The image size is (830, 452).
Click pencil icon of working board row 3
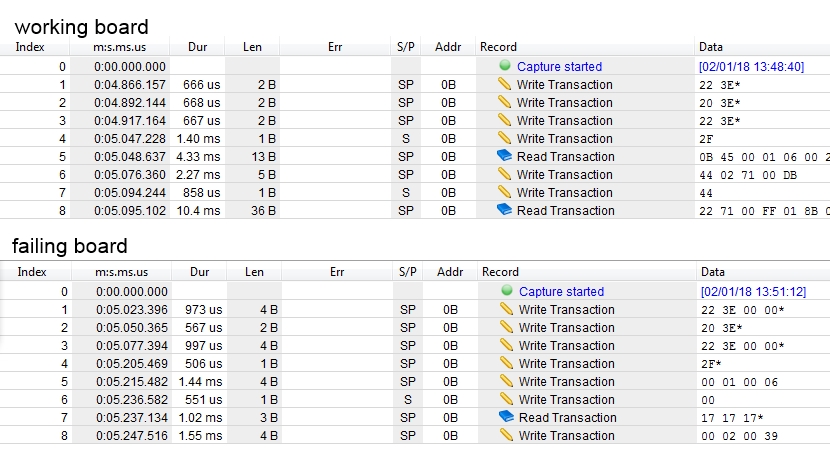(505, 120)
